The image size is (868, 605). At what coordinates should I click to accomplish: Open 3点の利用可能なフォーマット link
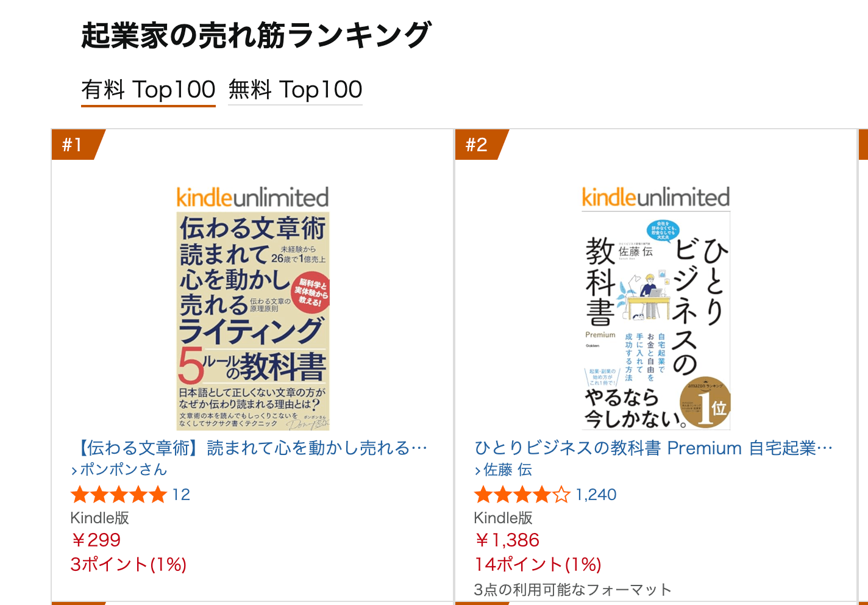coord(572,590)
